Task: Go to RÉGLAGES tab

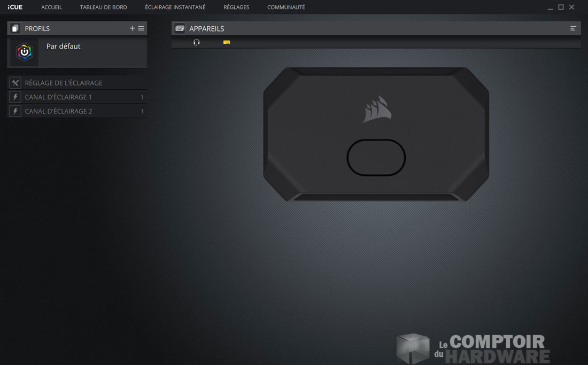Action: pyautogui.click(x=236, y=7)
